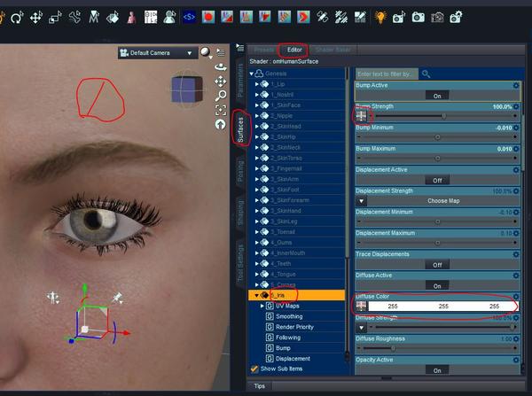Viewport: 532px width, 396px height.
Task: Open the Diffuse Color map image icon
Action: (362, 307)
